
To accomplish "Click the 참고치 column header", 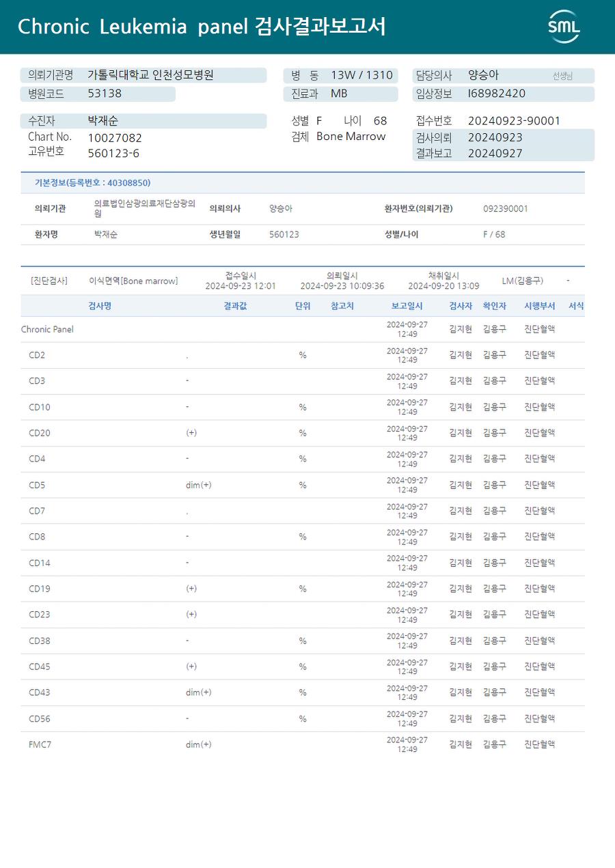I will tap(342, 306).
